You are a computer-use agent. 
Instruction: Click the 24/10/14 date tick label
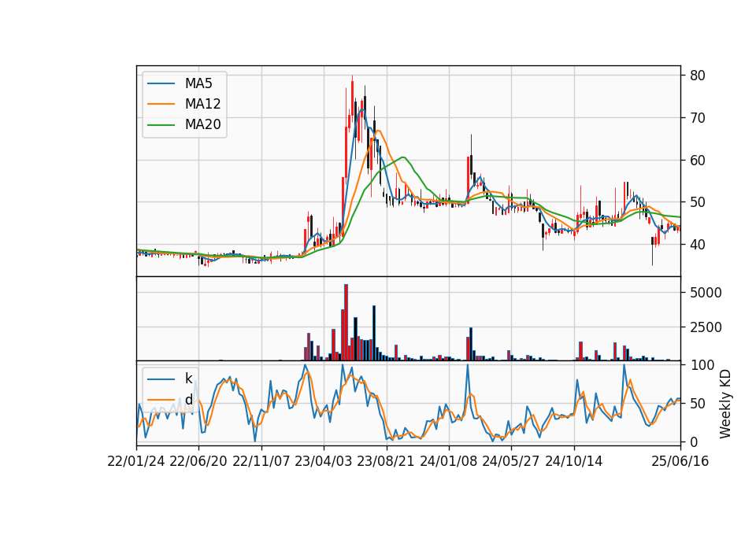(574, 461)
